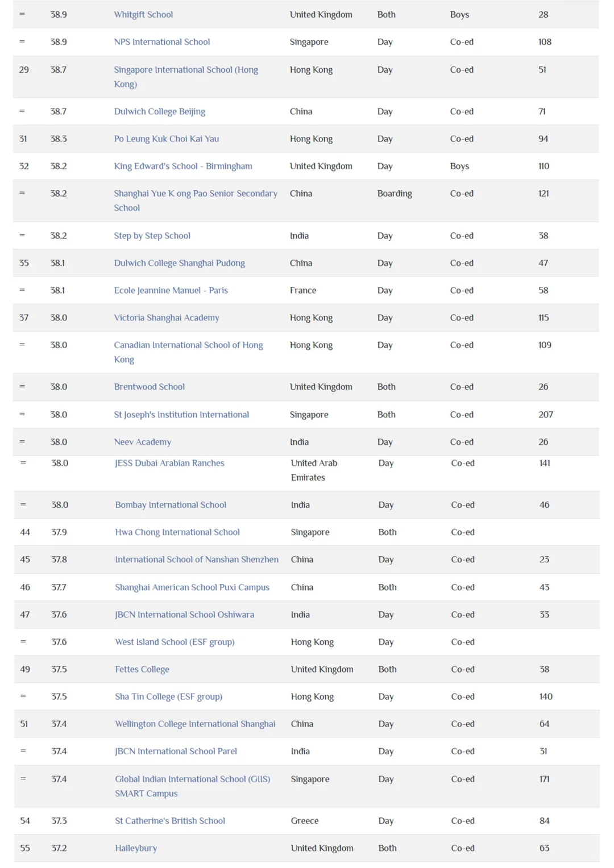Screen dimensions: 614x868
Task: Click NPS International School link
Action: [161, 42]
